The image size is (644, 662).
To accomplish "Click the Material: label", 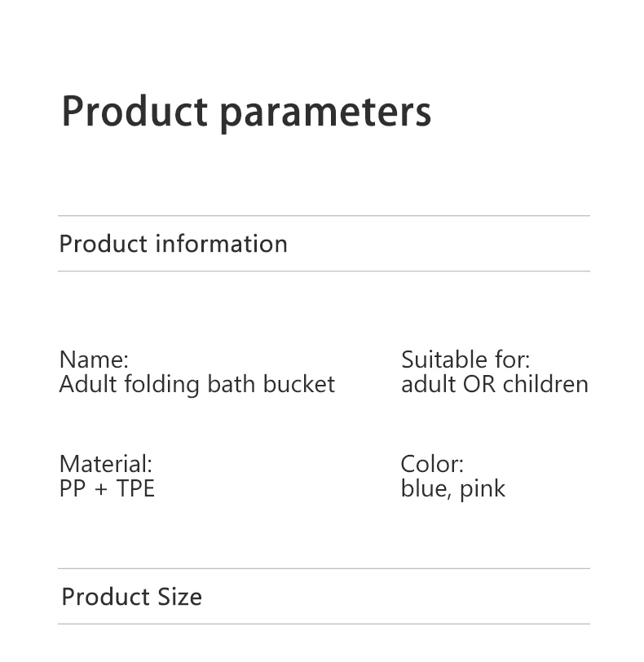I will point(106,464).
